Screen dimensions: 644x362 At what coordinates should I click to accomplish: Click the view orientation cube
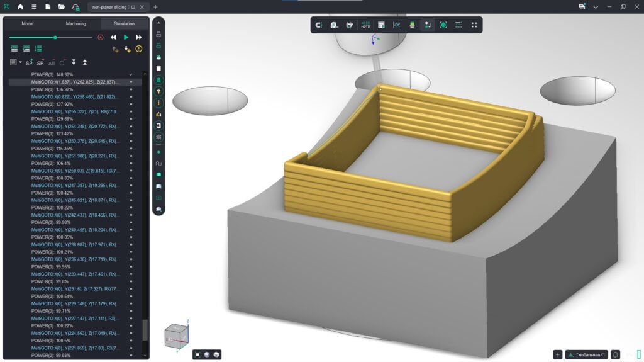[x=177, y=336]
